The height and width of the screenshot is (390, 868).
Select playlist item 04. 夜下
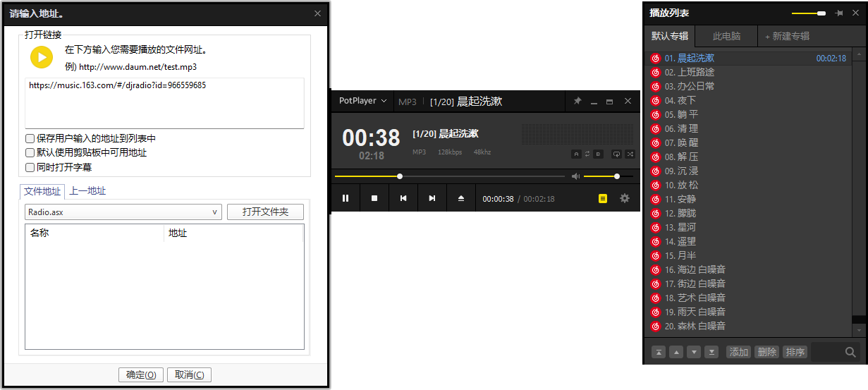click(748, 100)
